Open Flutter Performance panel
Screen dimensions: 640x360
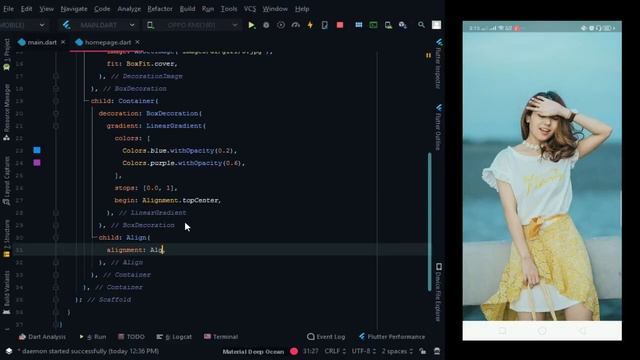tap(392, 337)
